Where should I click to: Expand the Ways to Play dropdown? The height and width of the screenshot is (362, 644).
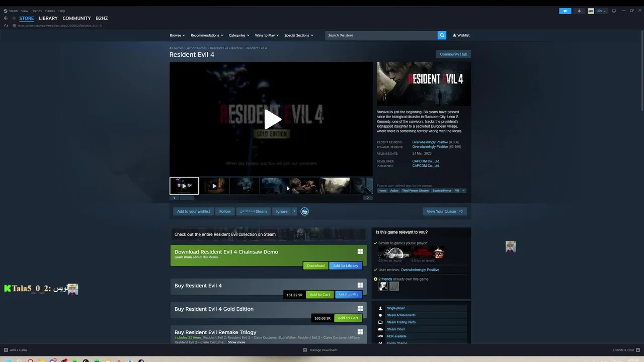click(x=267, y=35)
